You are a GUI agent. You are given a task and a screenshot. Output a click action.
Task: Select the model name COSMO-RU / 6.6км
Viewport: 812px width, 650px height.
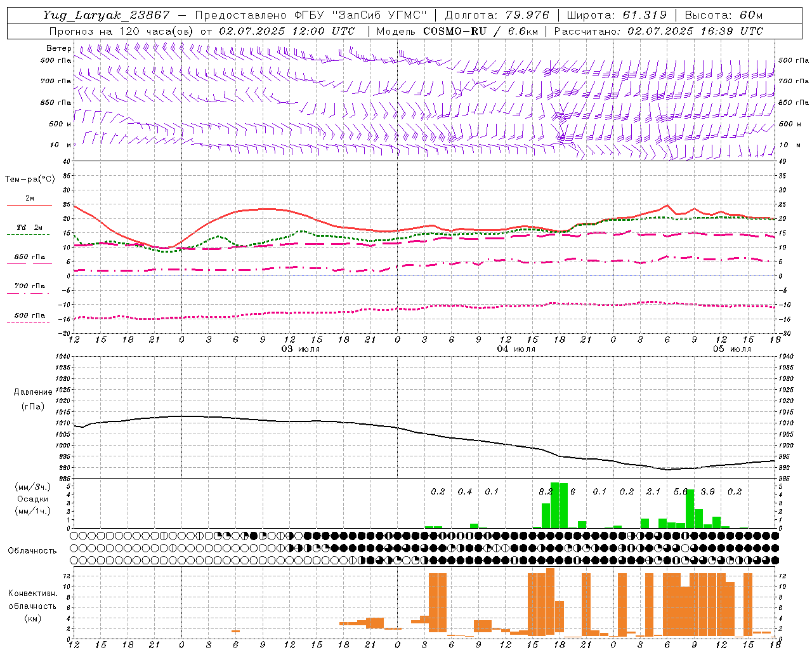[480, 31]
